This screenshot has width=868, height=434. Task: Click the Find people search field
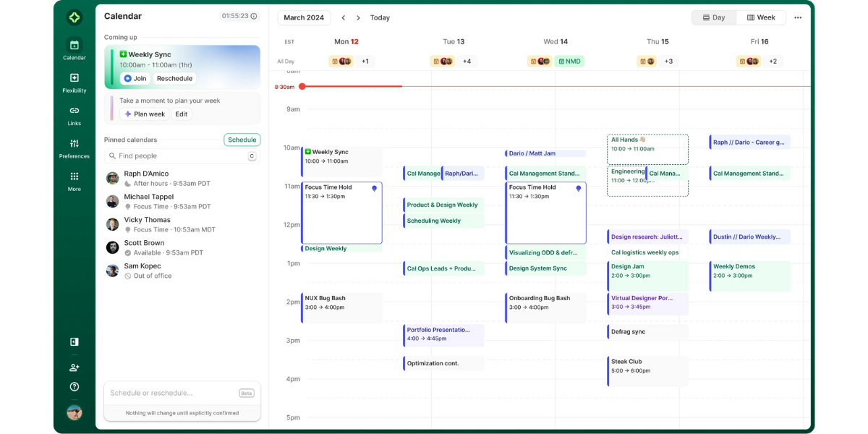[x=145, y=156]
